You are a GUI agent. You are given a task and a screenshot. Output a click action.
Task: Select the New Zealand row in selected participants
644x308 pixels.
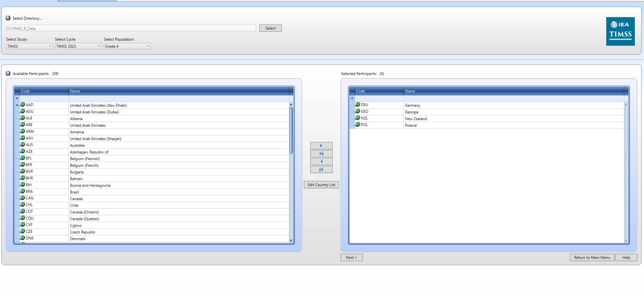pyautogui.click(x=416, y=119)
